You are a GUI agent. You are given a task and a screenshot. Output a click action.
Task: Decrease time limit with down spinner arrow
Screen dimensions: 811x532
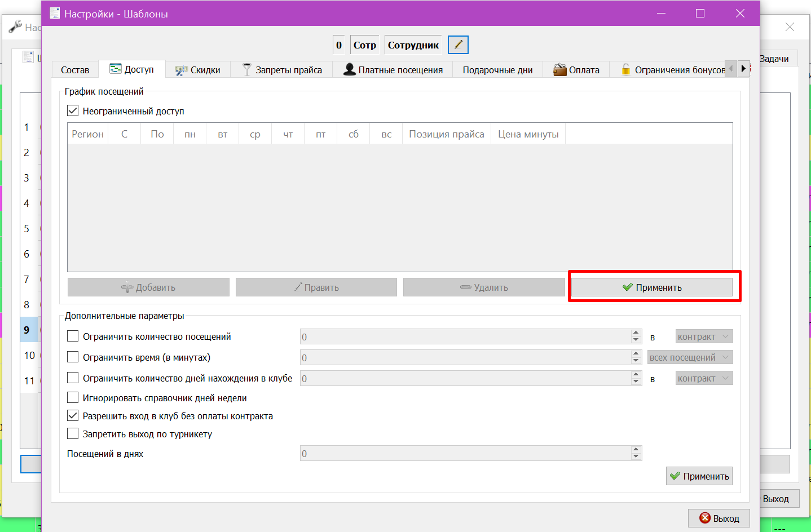pos(636,361)
